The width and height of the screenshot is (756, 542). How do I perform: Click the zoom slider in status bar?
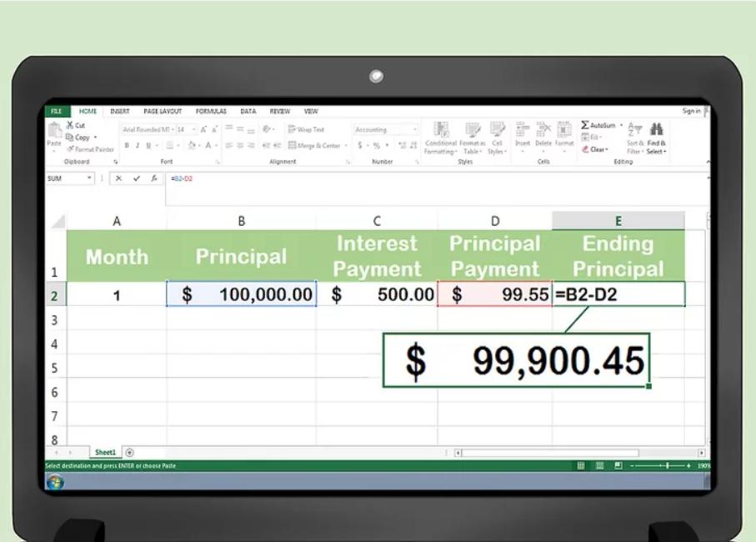click(x=665, y=465)
